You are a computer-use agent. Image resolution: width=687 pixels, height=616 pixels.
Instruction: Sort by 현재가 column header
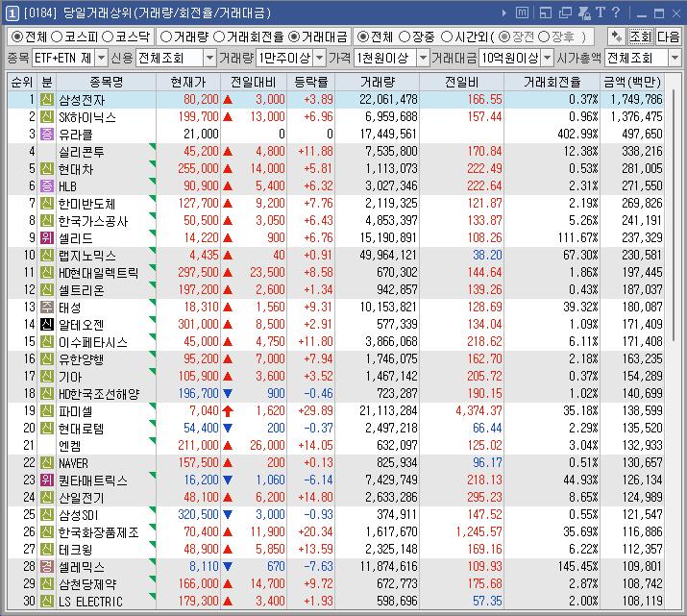point(188,82)
